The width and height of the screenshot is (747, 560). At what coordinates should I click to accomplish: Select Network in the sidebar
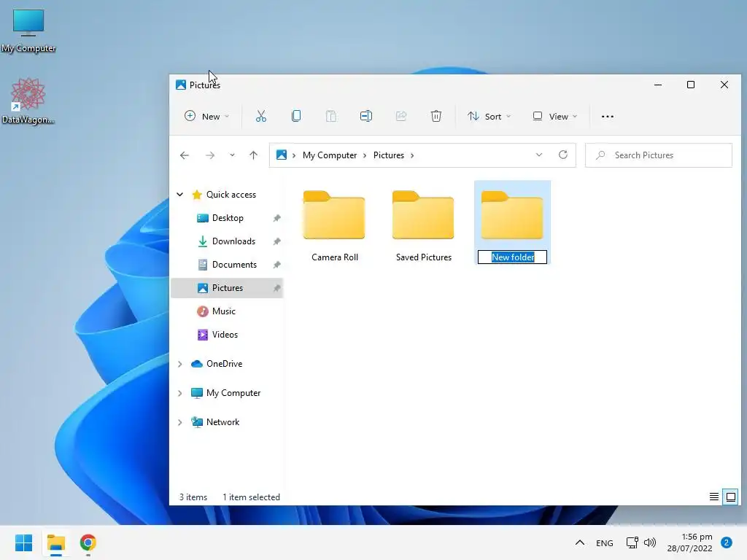click(222, 422)
